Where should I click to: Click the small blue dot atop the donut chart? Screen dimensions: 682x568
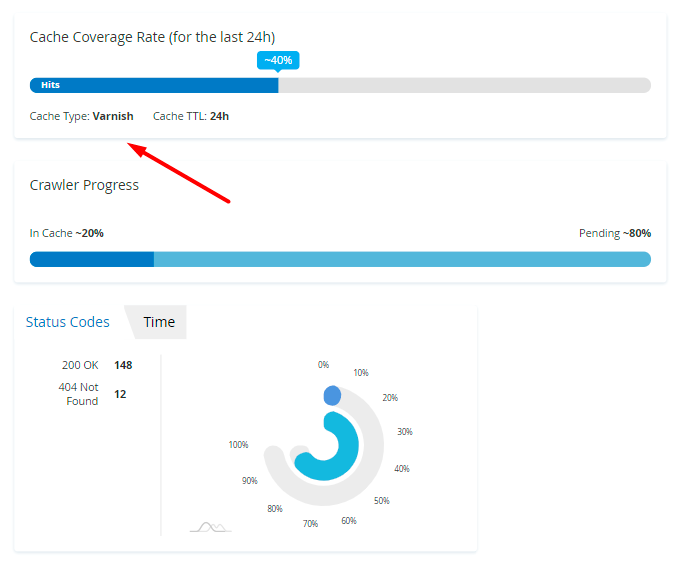click(332, 396)
